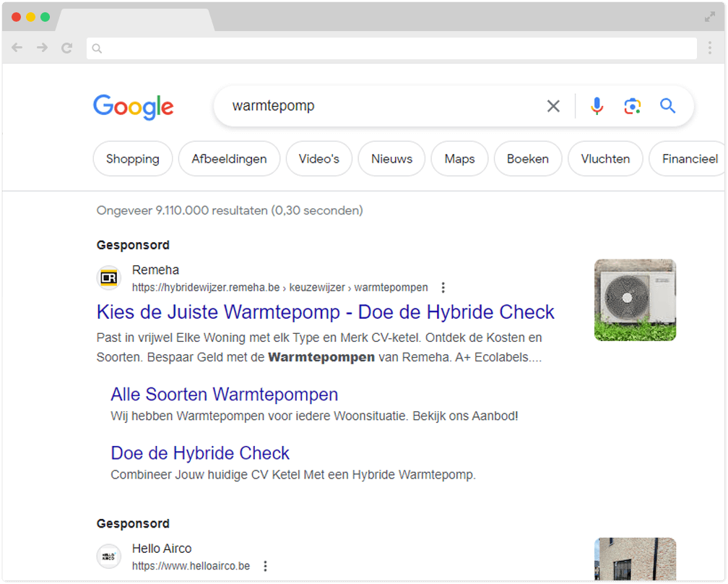Viewport: 728px width, 584px height.
Task: Click the yellow minimize window button
Action: (30, 17)
